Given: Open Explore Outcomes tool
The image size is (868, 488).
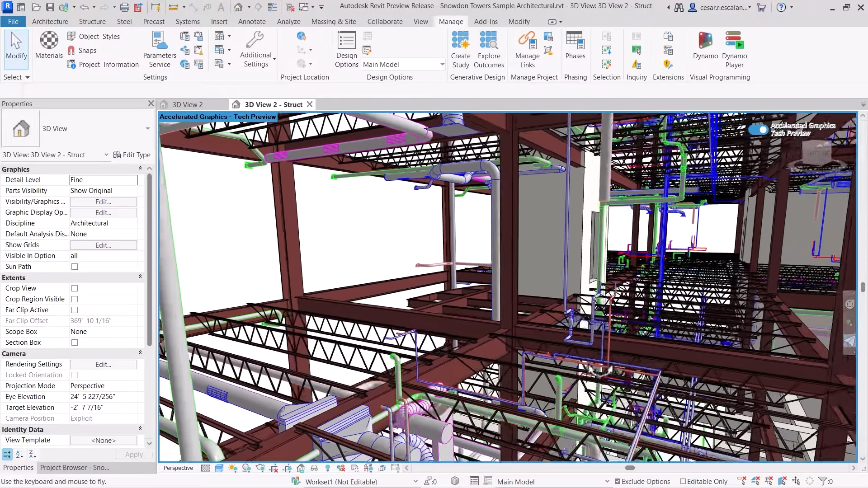Looking at the screenshot, I should pos(489,50).
